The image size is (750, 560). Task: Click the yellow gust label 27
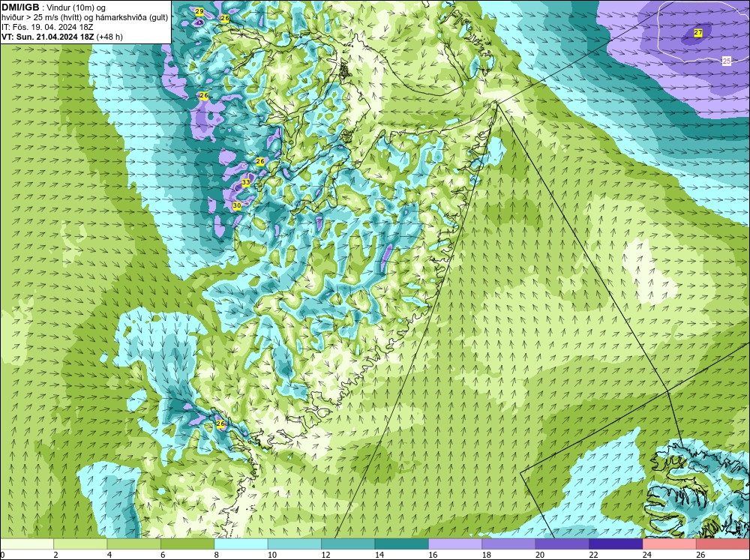[697, 32]
